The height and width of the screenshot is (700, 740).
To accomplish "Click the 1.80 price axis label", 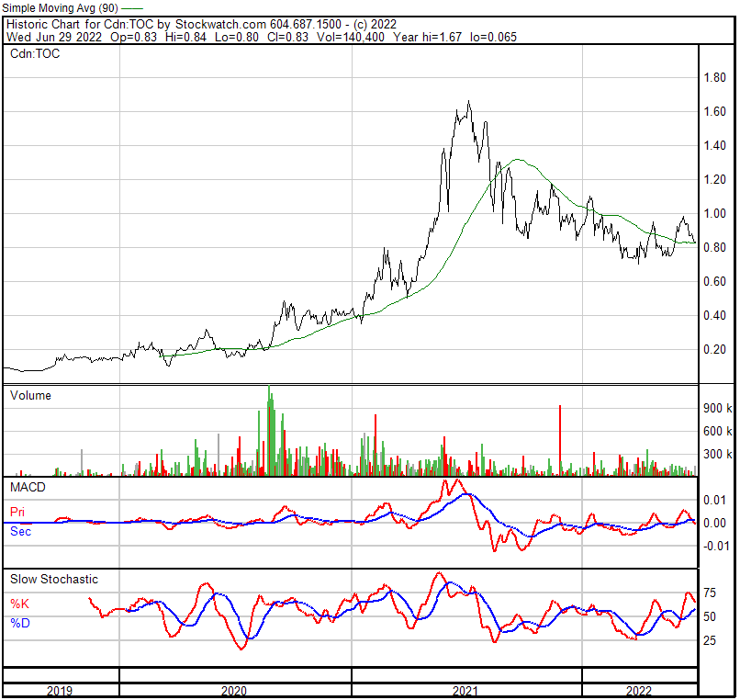I will [x=714, y=78].
